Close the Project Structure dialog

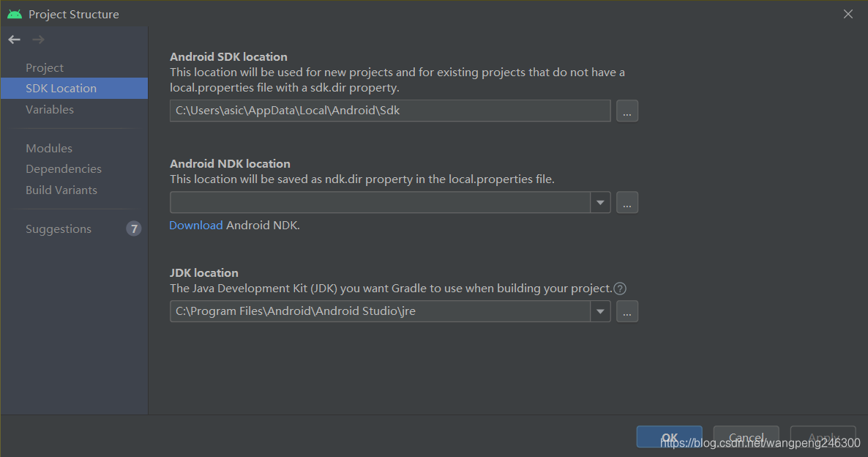[x=848, y=14]
